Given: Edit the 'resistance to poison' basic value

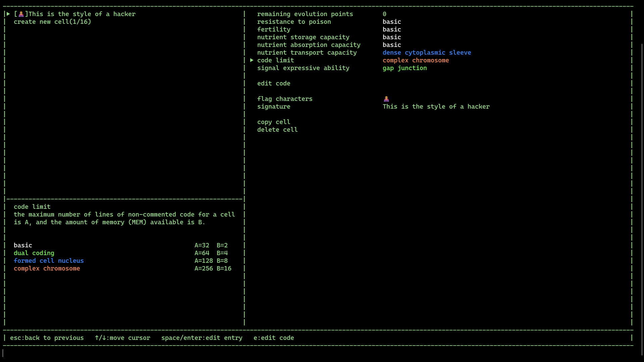Looking at the screenshot, I should point(391,22).
